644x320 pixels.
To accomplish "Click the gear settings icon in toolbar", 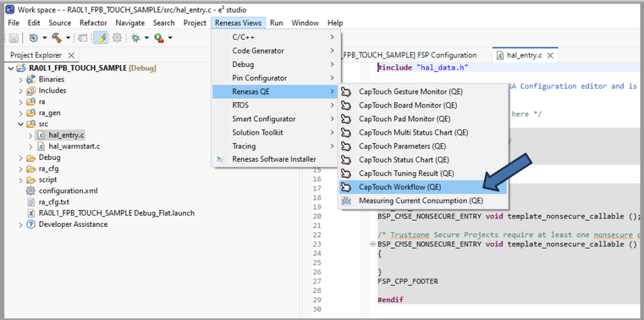I will pos(117,38).
